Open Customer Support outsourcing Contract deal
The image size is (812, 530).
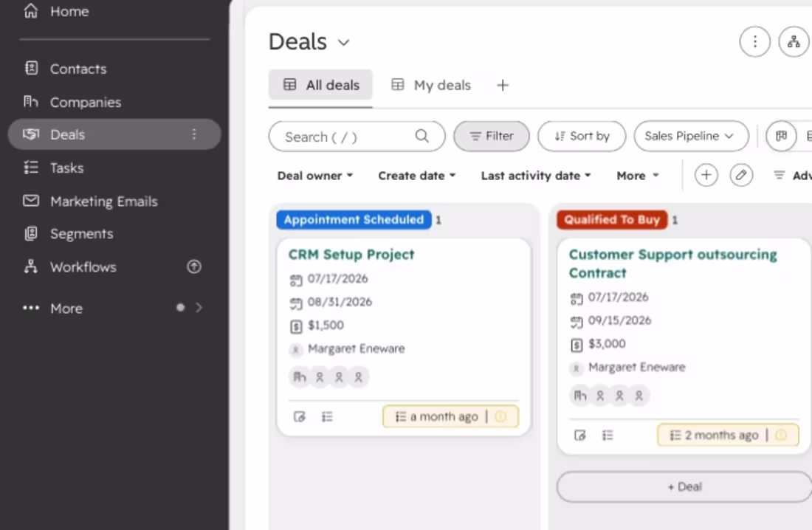coord(672,264)
